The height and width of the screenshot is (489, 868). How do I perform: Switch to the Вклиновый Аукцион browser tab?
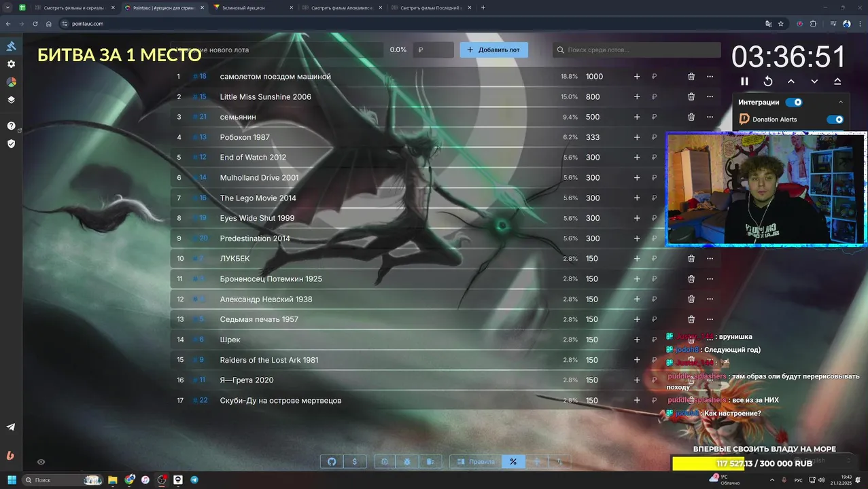(x=254, y=7)
